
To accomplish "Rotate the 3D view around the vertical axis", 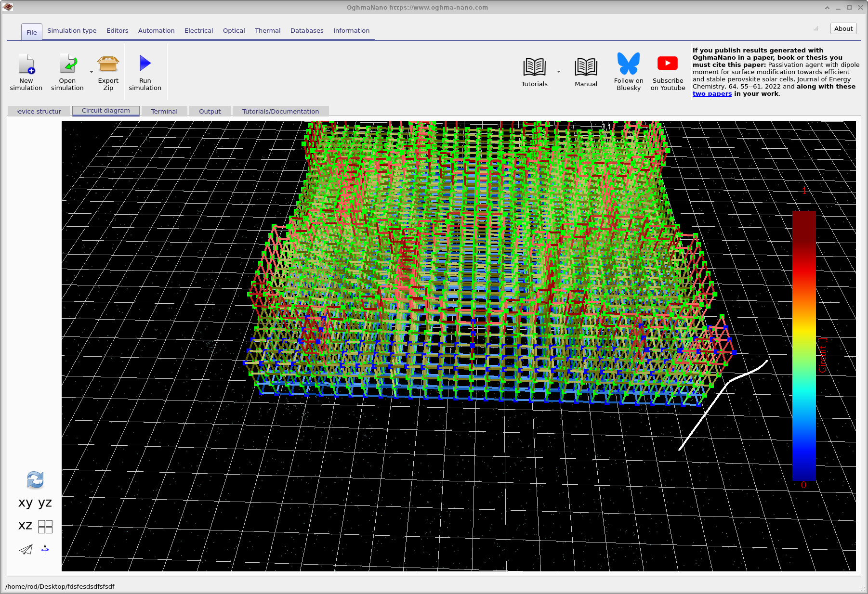I will point(45,549).
